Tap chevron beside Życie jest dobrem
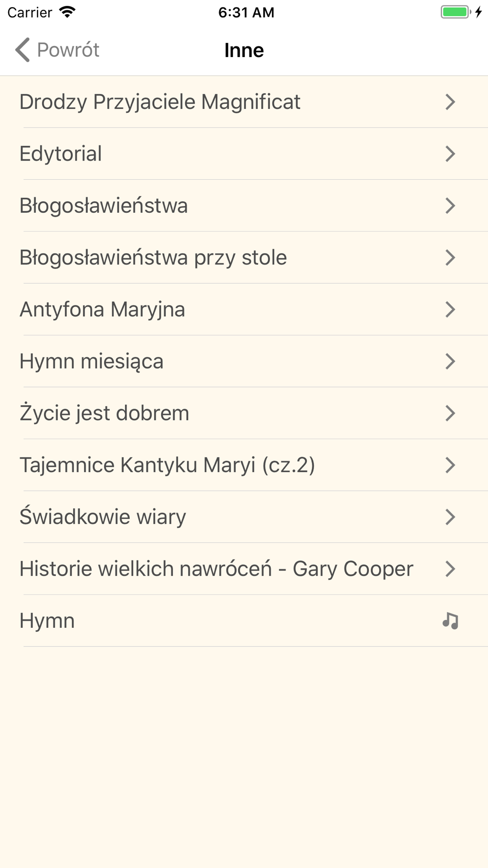The height and width of the screenshot is (868, 488). pyautogui.click(x=450, y=413)
